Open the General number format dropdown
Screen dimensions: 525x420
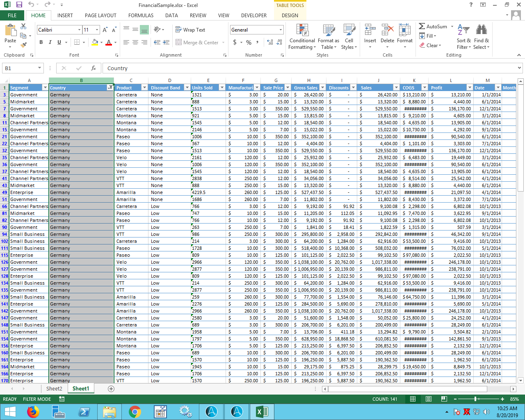coord(281,30)
